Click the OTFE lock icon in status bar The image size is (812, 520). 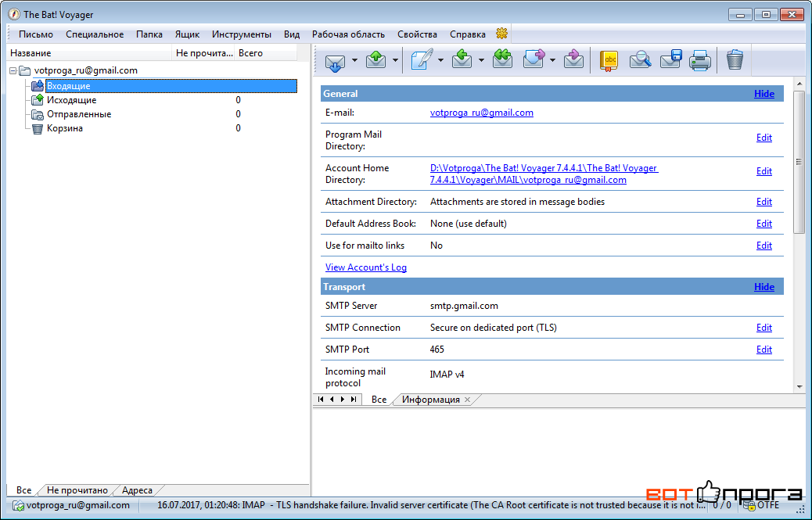(749, 505)
